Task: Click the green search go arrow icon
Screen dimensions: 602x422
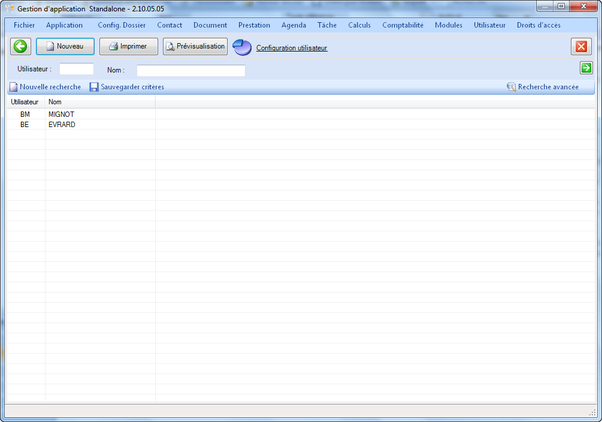Action: (x=586, y=68)
